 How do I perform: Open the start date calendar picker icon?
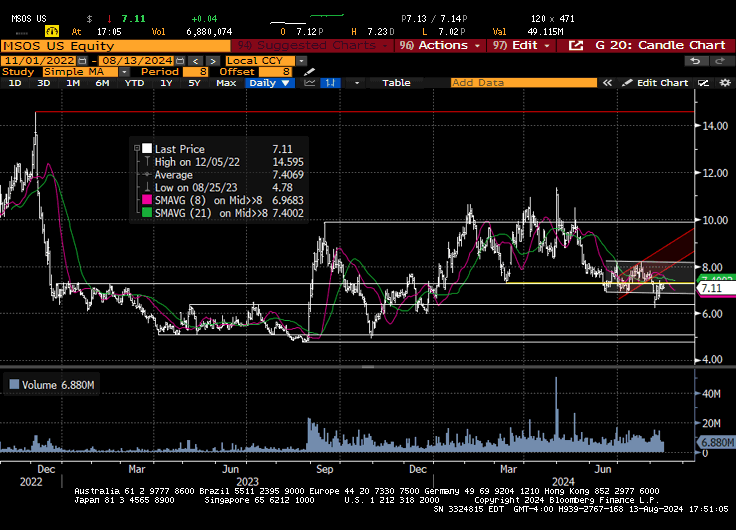coord(83,61)
